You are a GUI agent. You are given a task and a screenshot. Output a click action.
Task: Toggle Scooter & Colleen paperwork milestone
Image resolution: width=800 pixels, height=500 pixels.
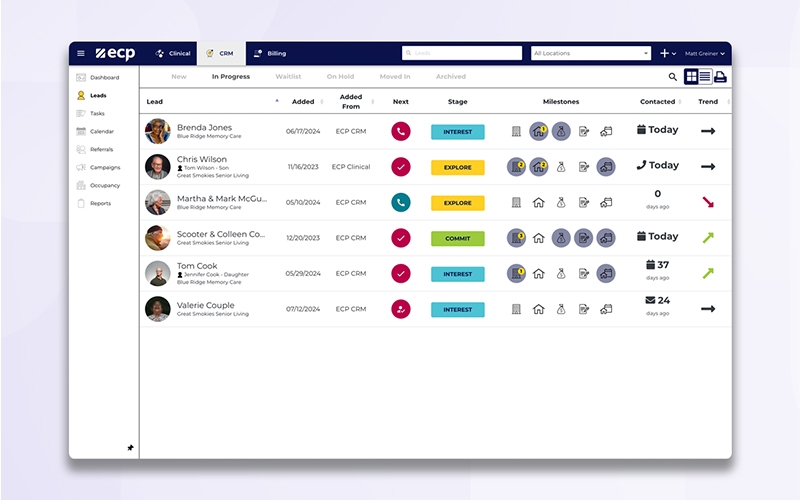click(583, 238)
